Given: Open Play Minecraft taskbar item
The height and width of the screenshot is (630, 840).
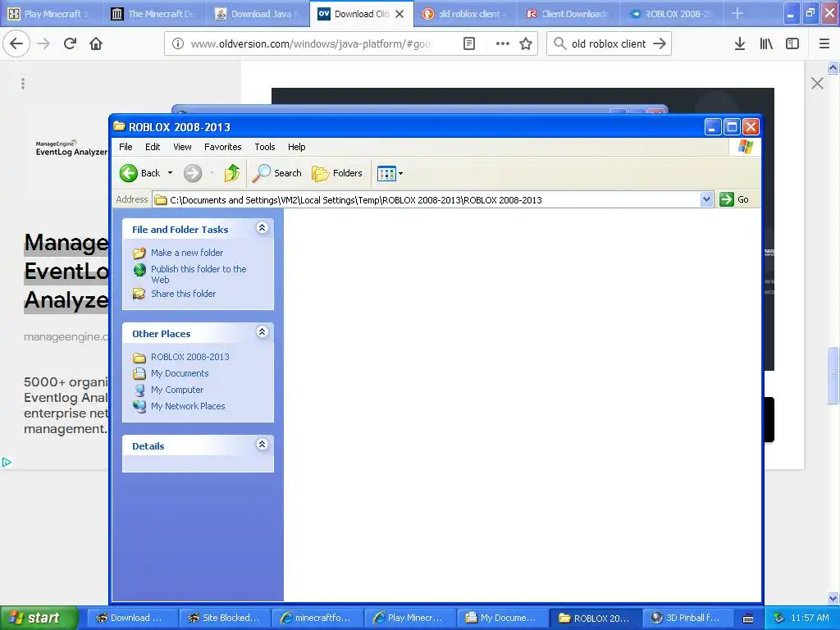Looking at the screenshot, I should pyautogui.click(x=409, y=618).
